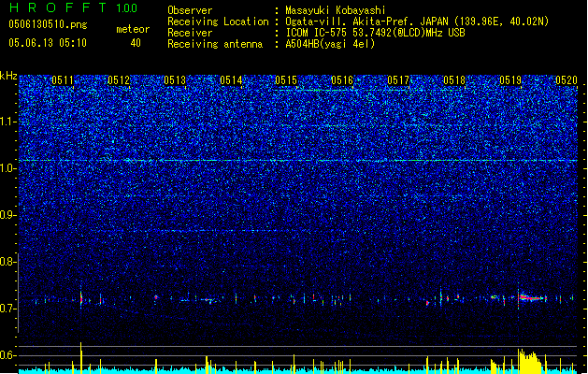This screenshot has height=374, width=588.
Task: Select the file name 0506130510.png
Action: tap(48, 24)
